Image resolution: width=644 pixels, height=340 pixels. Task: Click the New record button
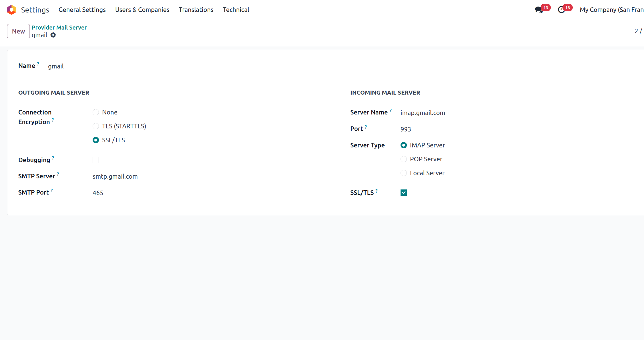18,31
